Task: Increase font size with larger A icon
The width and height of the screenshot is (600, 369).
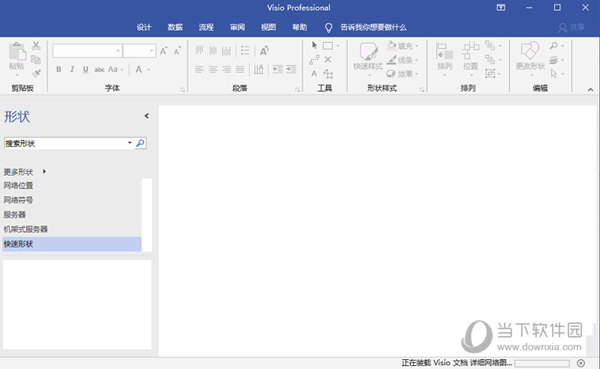Action: click(x=164, y=51)
